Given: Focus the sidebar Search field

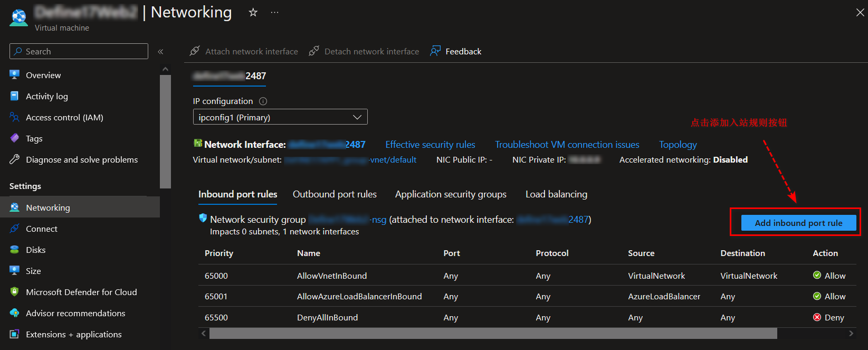Looking at the screenshot, I should pos(79,51).
